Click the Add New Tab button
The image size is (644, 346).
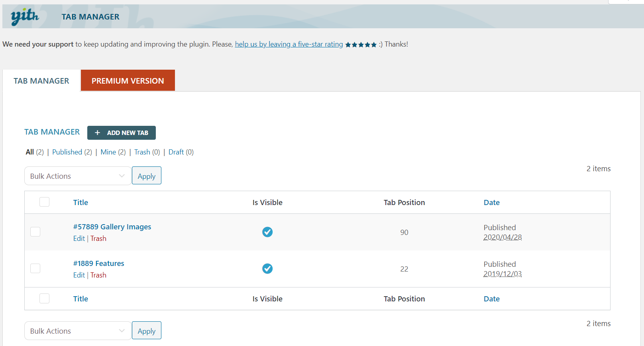(x=122, y=133)
